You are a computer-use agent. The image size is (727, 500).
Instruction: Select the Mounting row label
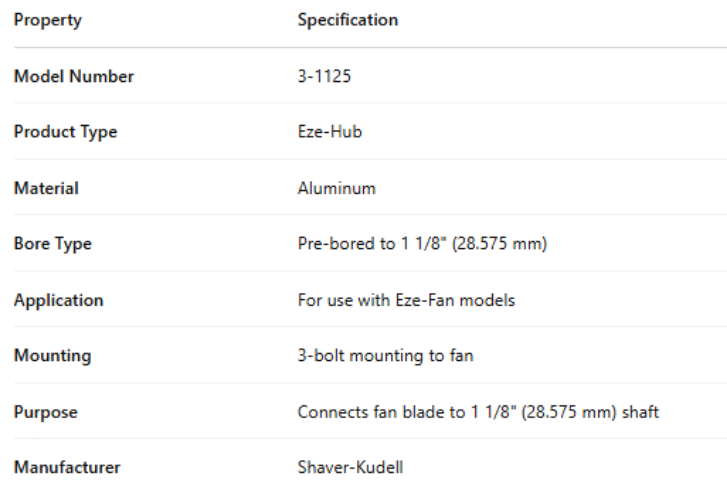(52, 356)
